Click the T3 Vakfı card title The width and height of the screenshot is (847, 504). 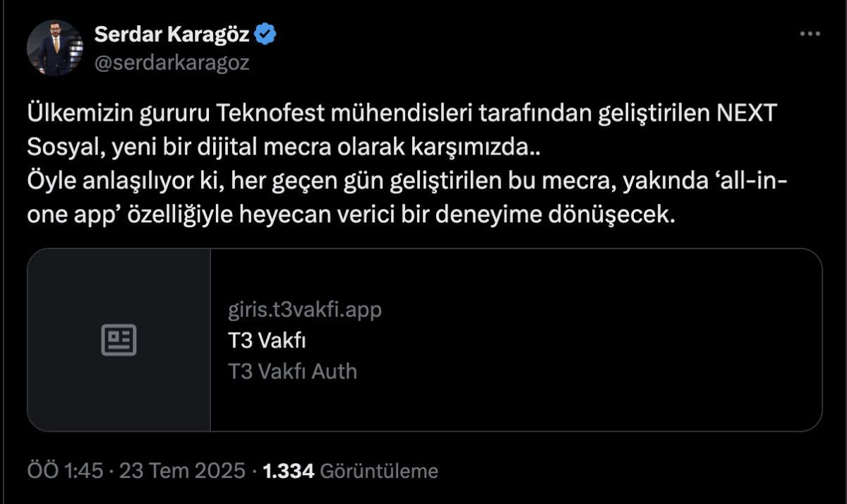coord(267,340)
